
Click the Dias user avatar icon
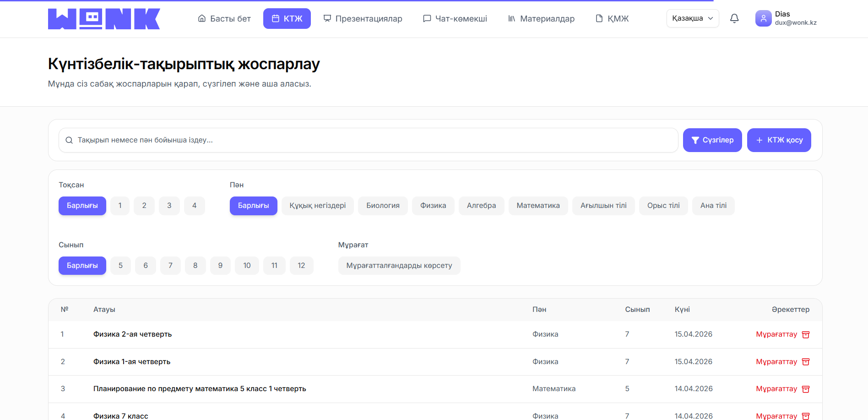[x=763, y=18]
